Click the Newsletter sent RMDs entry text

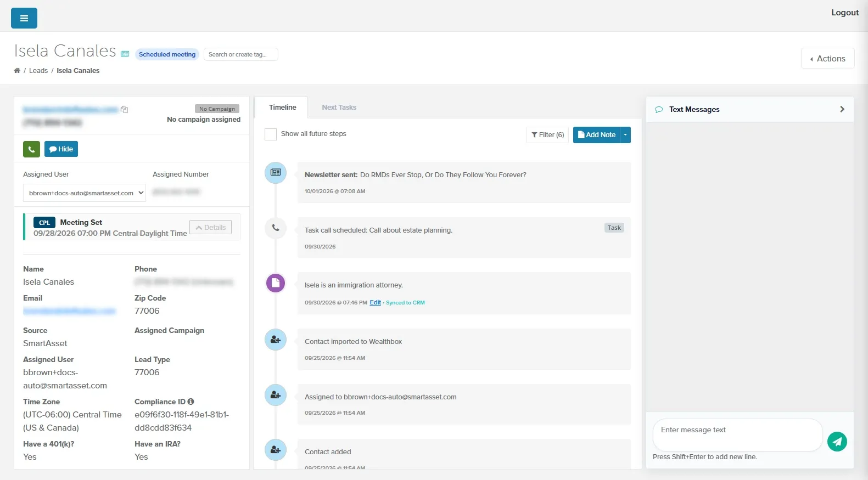(x=416, y=175)
